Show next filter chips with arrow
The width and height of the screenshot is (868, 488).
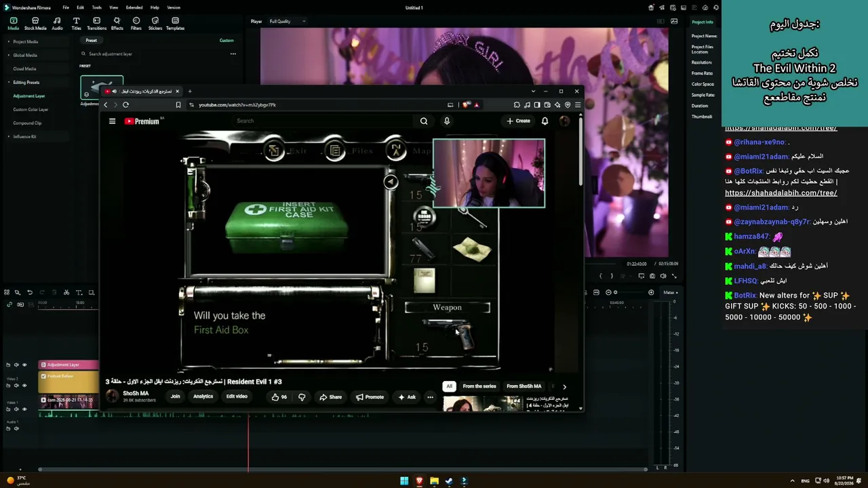[x=564, y=386]
